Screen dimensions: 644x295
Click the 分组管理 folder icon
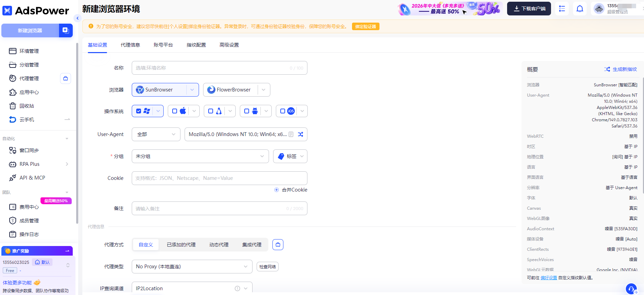[13, 65]
